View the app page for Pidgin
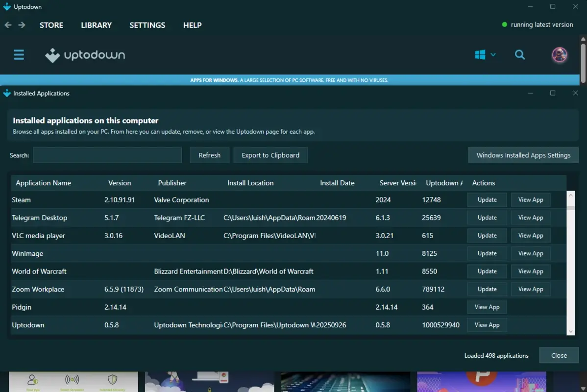The width and height of the screenshot is (587, 392). click(487, 307)
